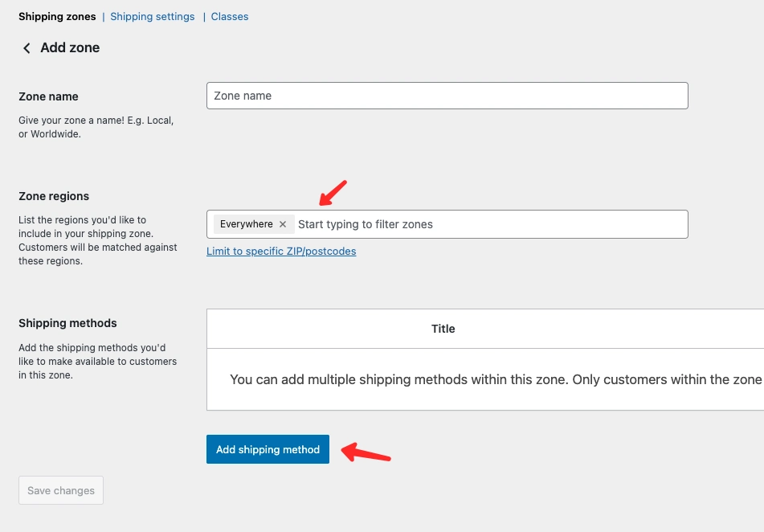Open the shipping method picker dialog

(x=267, y=449)
